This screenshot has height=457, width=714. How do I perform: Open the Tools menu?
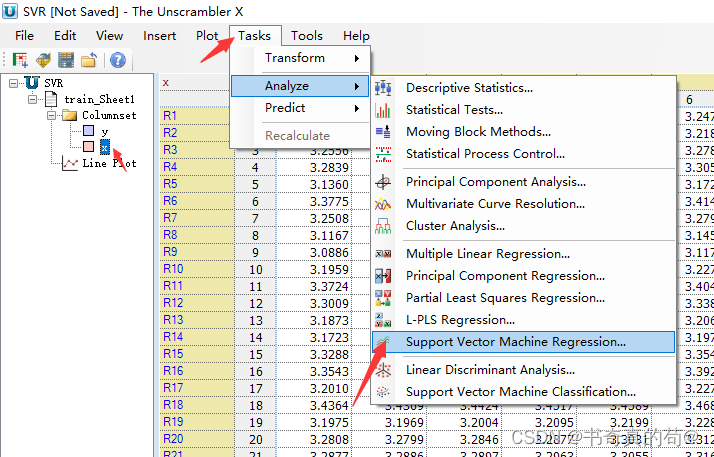pos(307,36)
